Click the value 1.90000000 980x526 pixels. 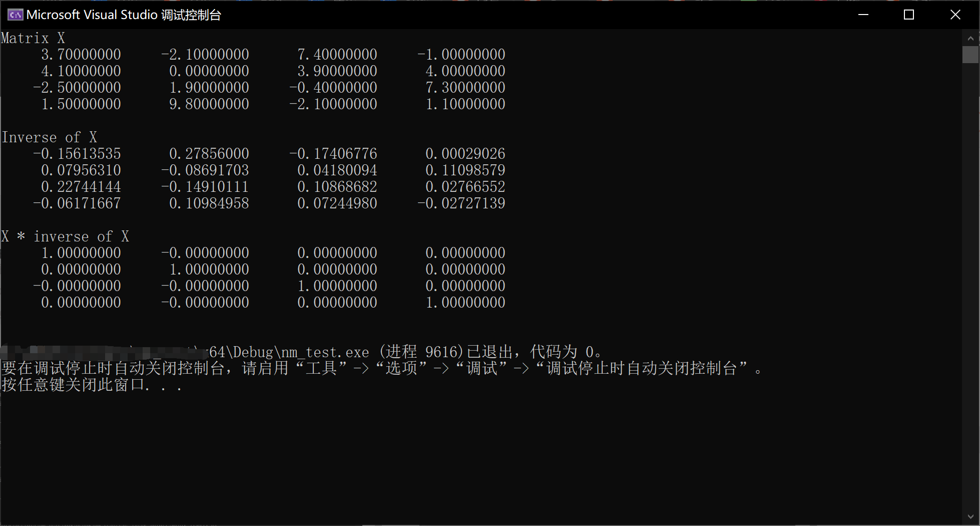(x=209, y=88)
